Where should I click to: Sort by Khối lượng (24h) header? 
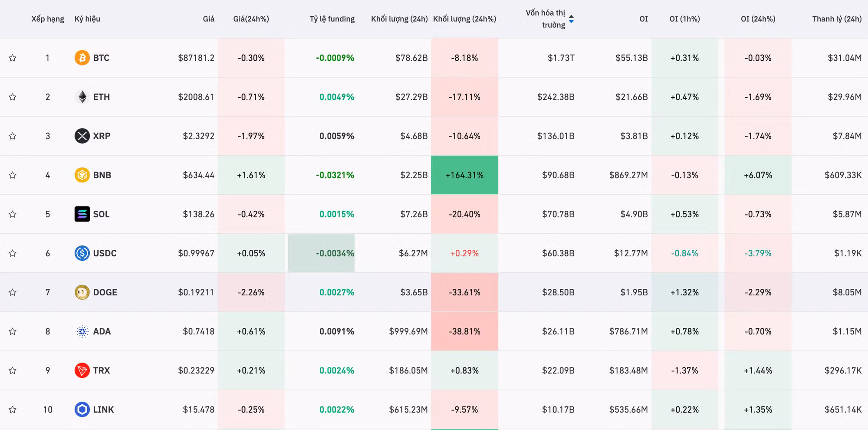(399, 19)
